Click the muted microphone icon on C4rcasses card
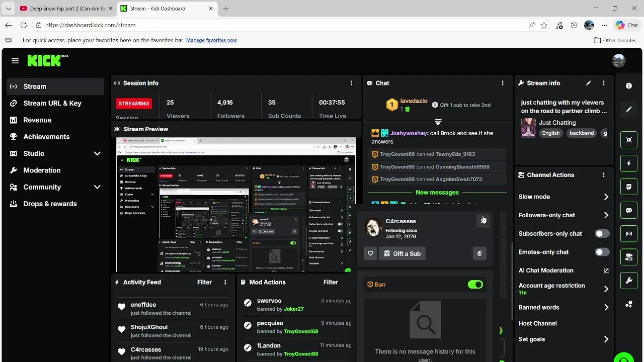This screenshot has width=644, height=362. point(479,253)
